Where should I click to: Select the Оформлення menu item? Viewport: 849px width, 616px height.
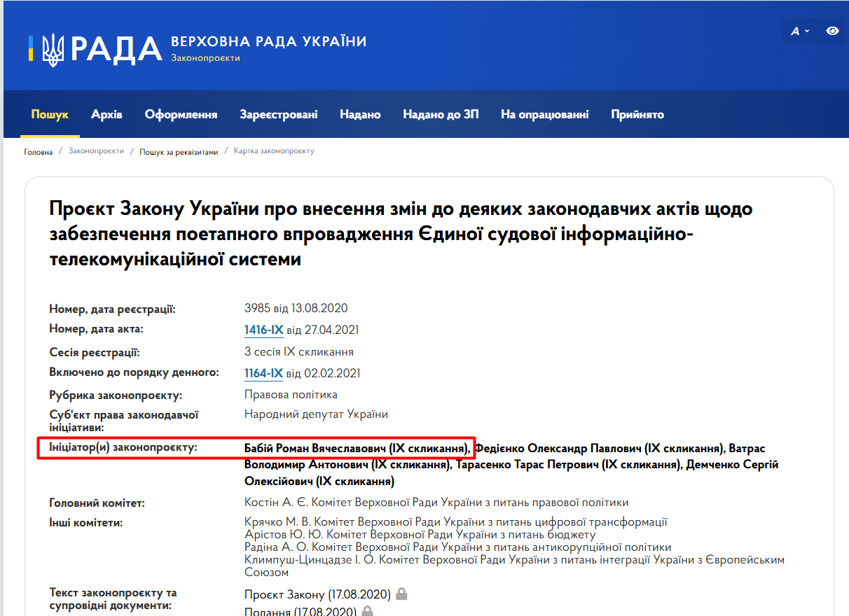pos(181,114)
